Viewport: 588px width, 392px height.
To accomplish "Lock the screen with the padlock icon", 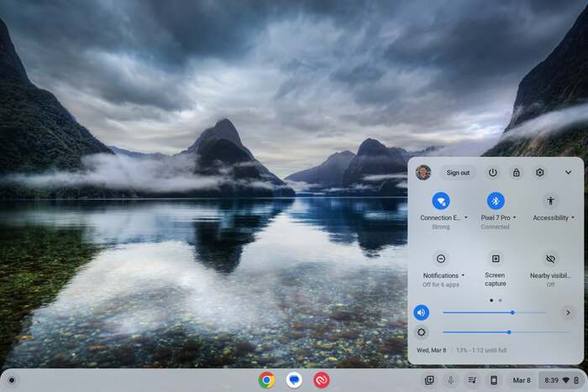I will (x=517, y=172).
